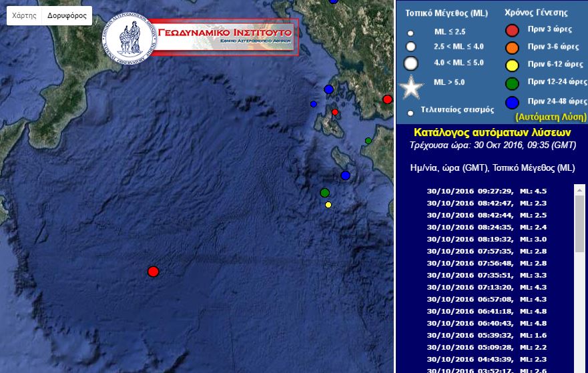Select green map marker directly above yellow marker
The height and width of the screenshot is (373, 588).
click(324, 193)
